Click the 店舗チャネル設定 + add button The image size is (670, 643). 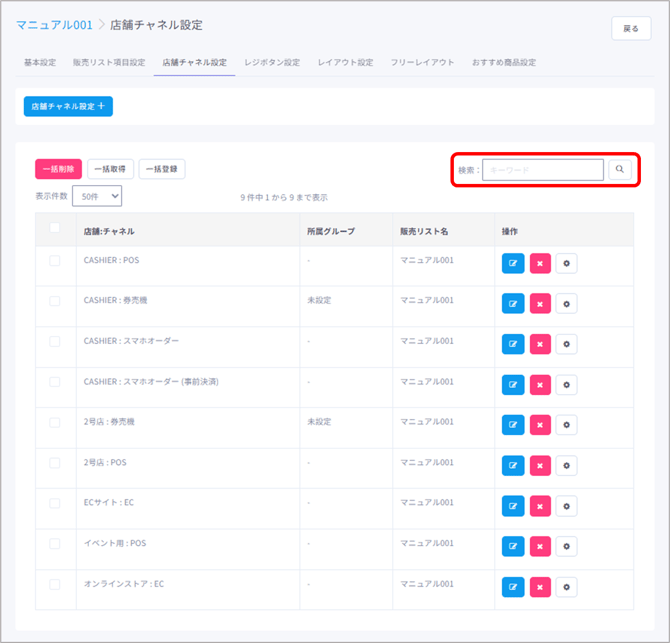[x=68, y=106]
